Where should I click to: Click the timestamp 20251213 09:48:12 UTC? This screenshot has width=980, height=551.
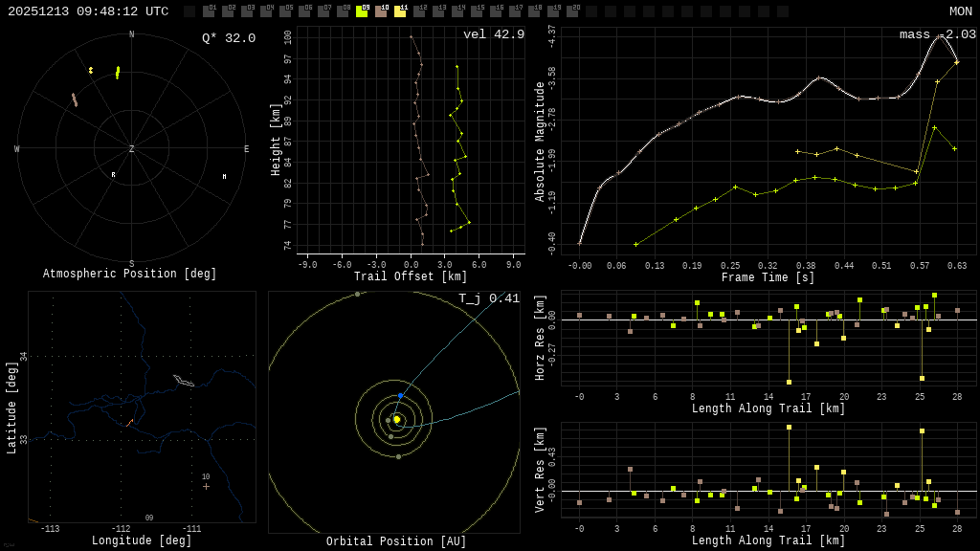click(x=88, y=11)
